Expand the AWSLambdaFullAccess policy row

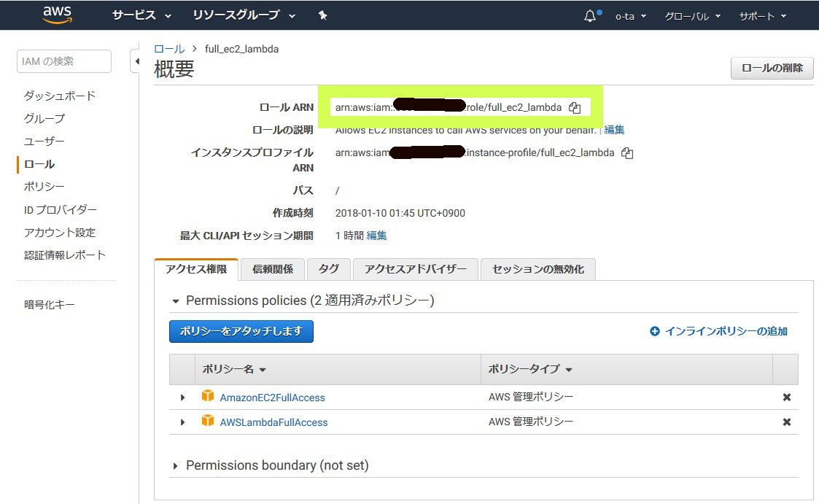182,422
